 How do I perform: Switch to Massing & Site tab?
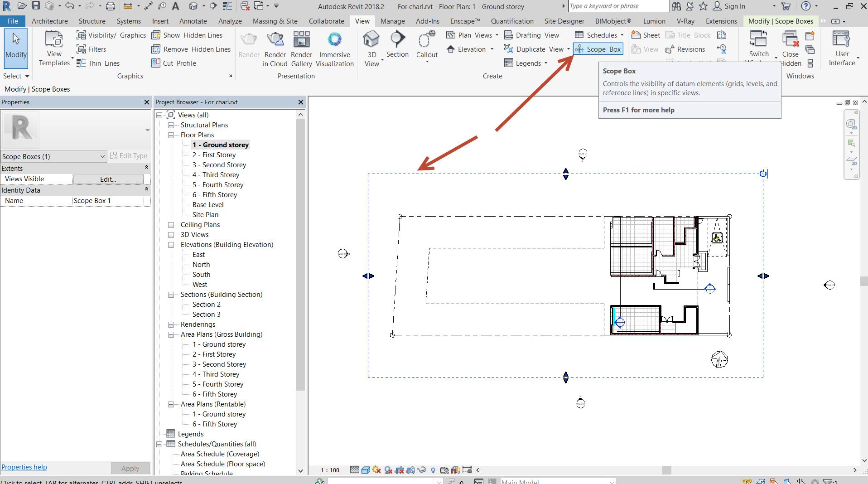pyautogui.click(x=275, y=21)
